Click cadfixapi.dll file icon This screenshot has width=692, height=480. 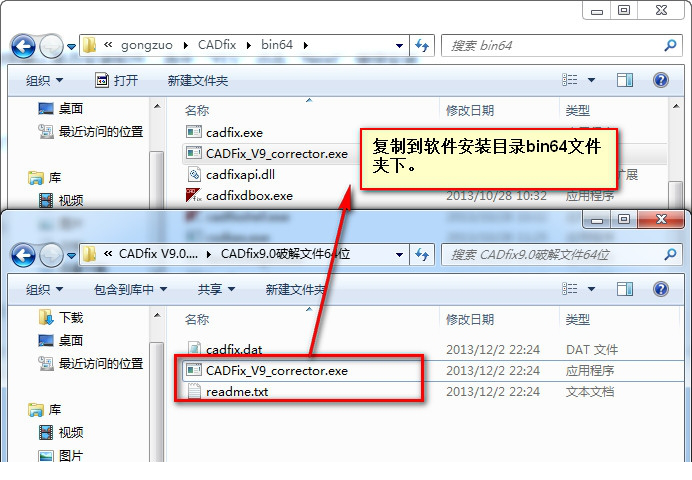(194, 174)
